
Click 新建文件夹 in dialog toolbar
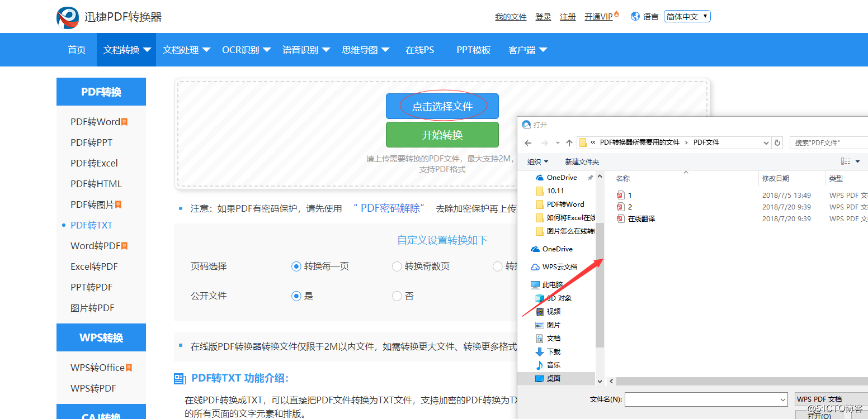pyautogui.click(x=582, y=162)
